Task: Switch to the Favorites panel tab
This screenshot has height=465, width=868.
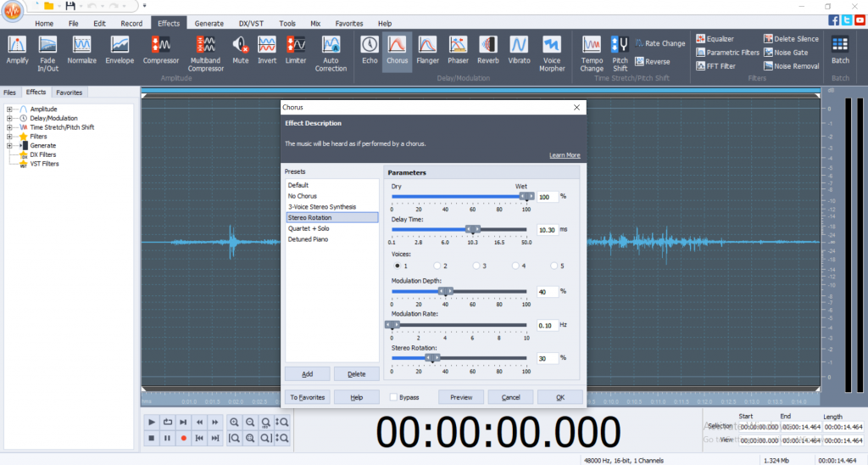Action: 69,92
